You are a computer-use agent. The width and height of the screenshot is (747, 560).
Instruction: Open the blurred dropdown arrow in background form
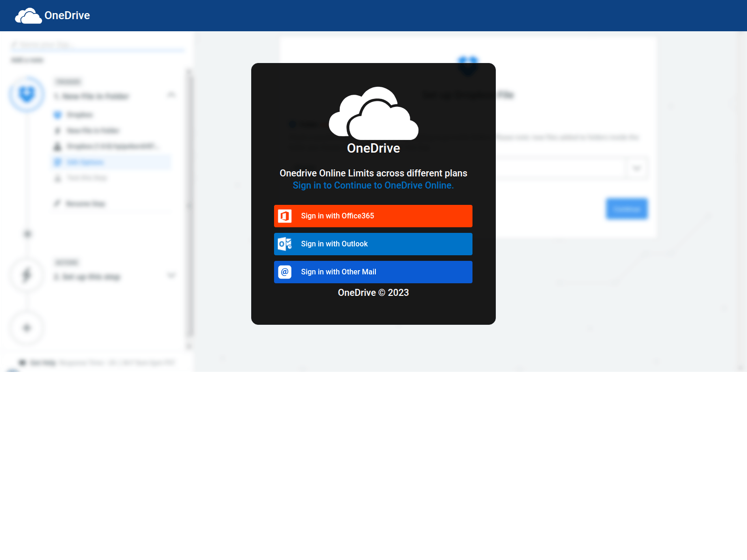point(637,168)
